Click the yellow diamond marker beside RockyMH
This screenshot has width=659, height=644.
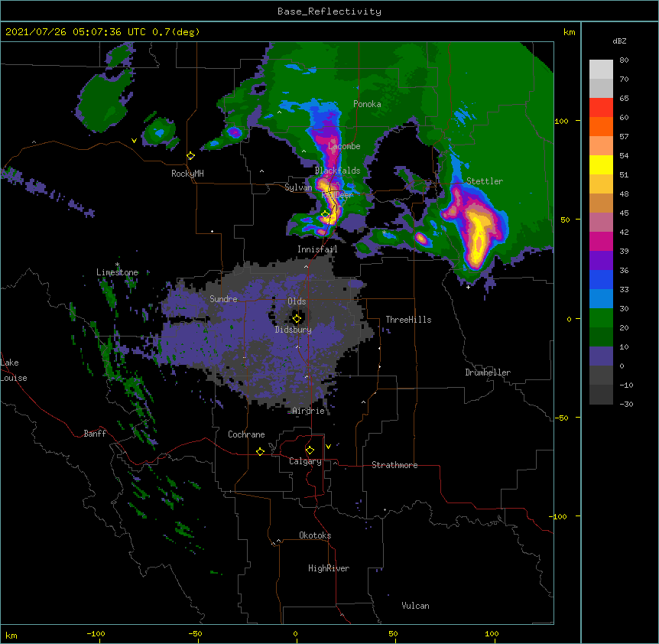point(191,156)
